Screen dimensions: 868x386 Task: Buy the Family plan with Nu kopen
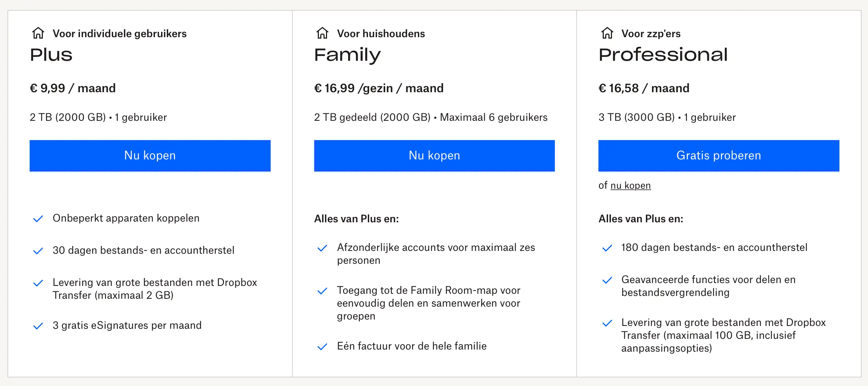(435, 156)
